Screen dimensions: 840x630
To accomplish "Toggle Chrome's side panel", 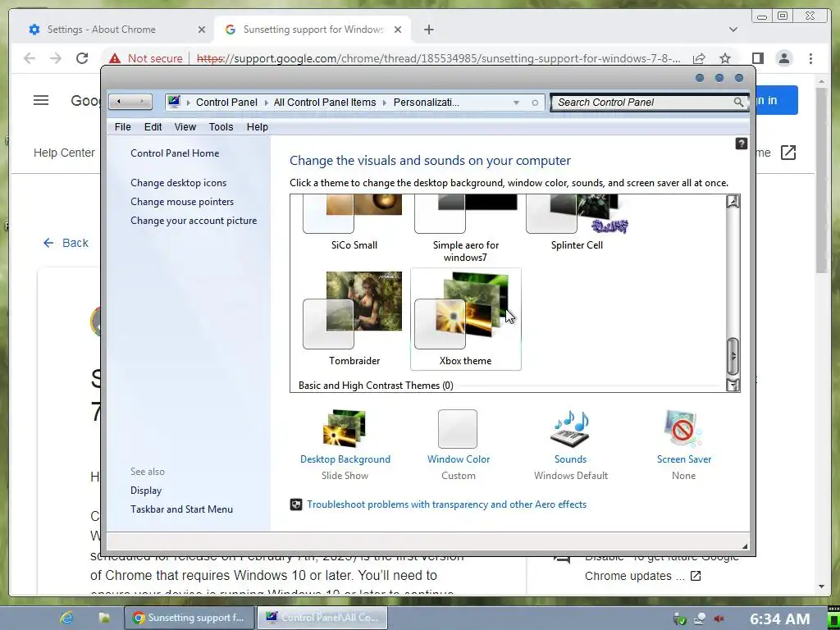I will point(757,58).
